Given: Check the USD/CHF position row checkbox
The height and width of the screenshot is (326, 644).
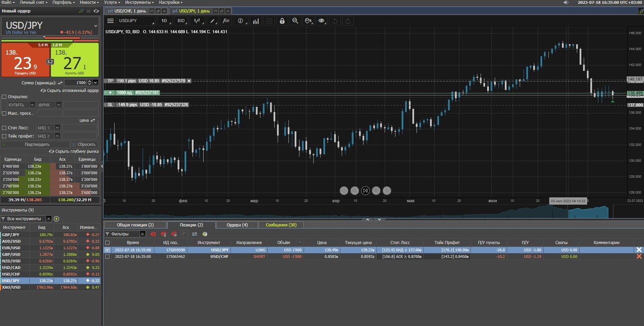Looking at the screenshot, I should tap(107, 256).
